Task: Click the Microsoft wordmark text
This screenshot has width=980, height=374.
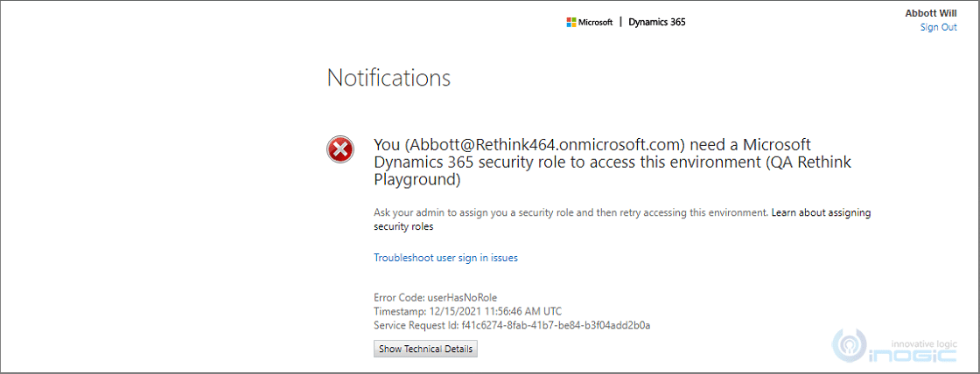Action: [595, 23]
